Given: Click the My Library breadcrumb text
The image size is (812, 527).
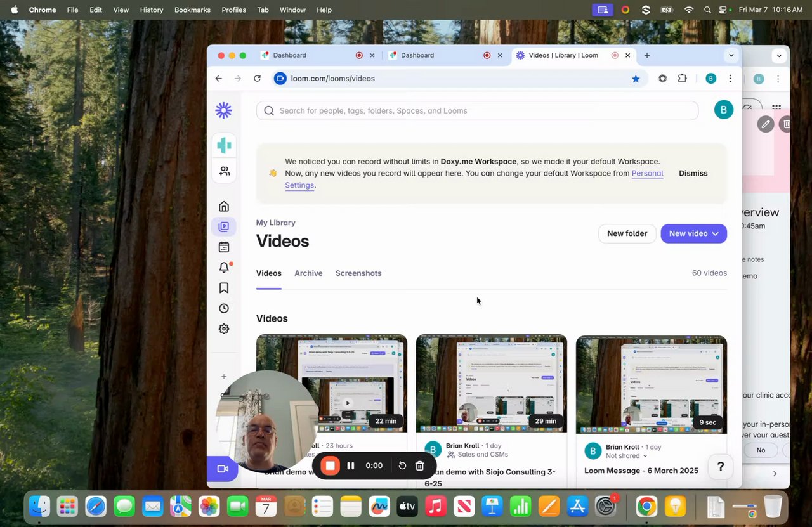Looking at the screenshot, I should [x=276, y=223].
